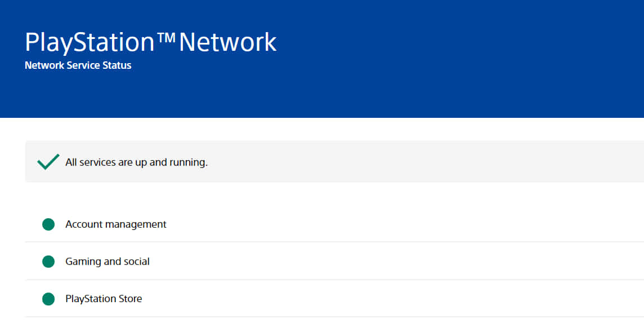This screenshot has height=336, width=644.
Task: Expand the Account management service row
Action: [x=334, y=224]
